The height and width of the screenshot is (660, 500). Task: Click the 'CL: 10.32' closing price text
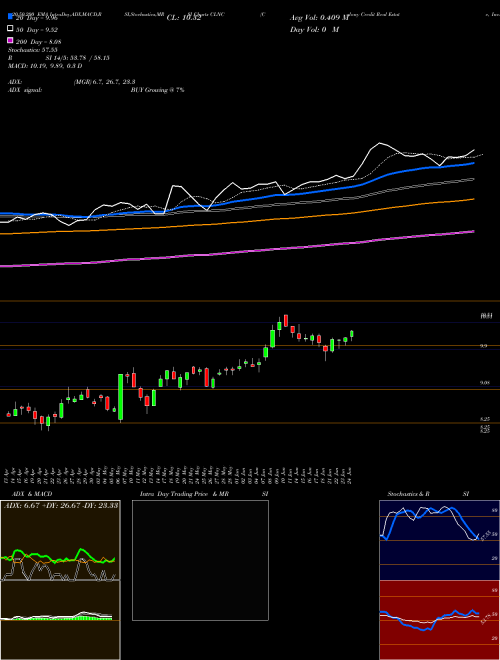[x=184, y=18]
